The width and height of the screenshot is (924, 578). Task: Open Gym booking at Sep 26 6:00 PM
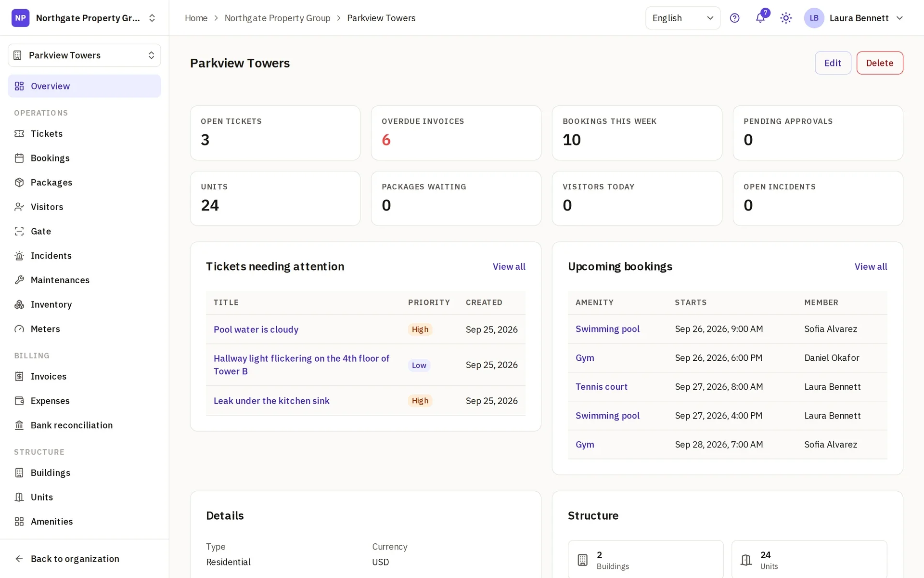(x=585, y=358)
